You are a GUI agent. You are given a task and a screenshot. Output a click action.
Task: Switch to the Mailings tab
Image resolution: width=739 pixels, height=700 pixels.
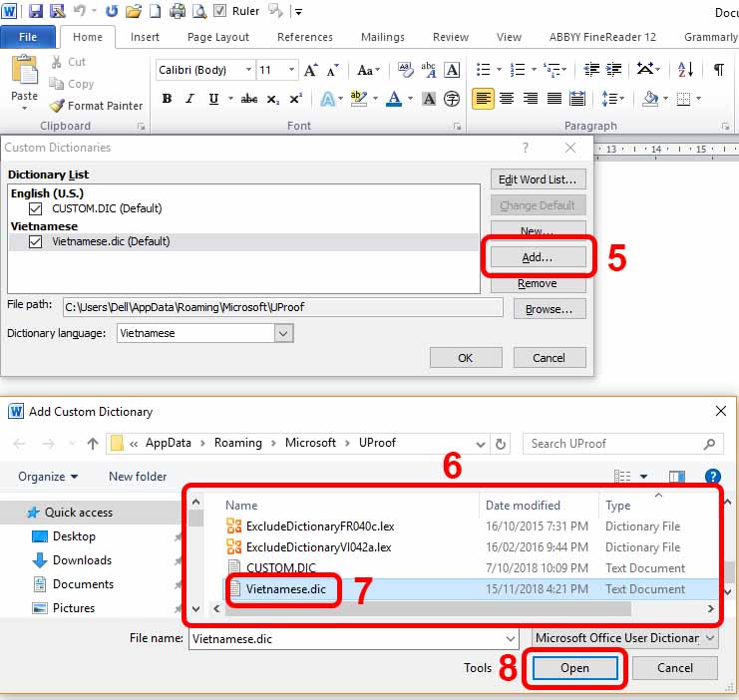(383, 37)
